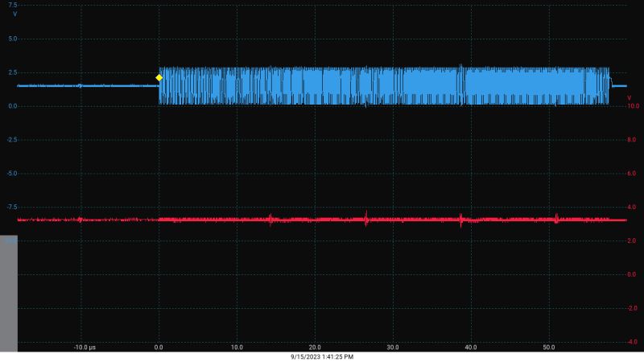
Task: Click the red axis -4.0 value
Action: [632, 342]
